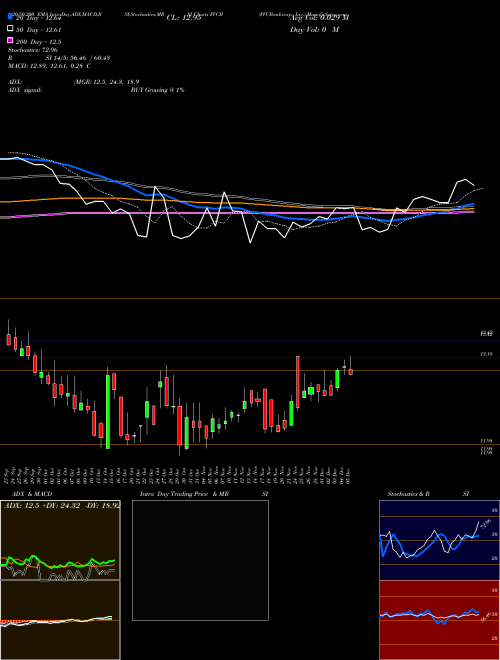Click the 'Day Vol: 0 M' label
Viewport: 500px width, 660px height.
pos(314,29)
